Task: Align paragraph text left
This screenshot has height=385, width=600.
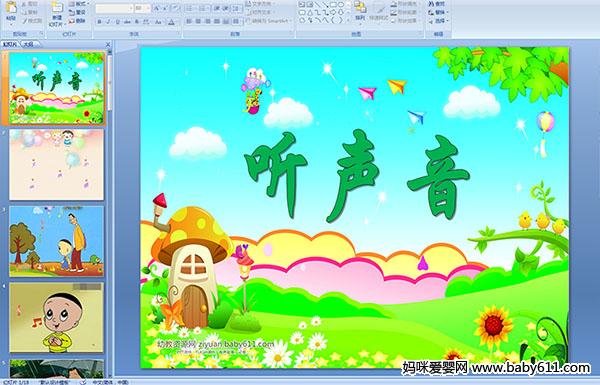Action: [189, 21]
